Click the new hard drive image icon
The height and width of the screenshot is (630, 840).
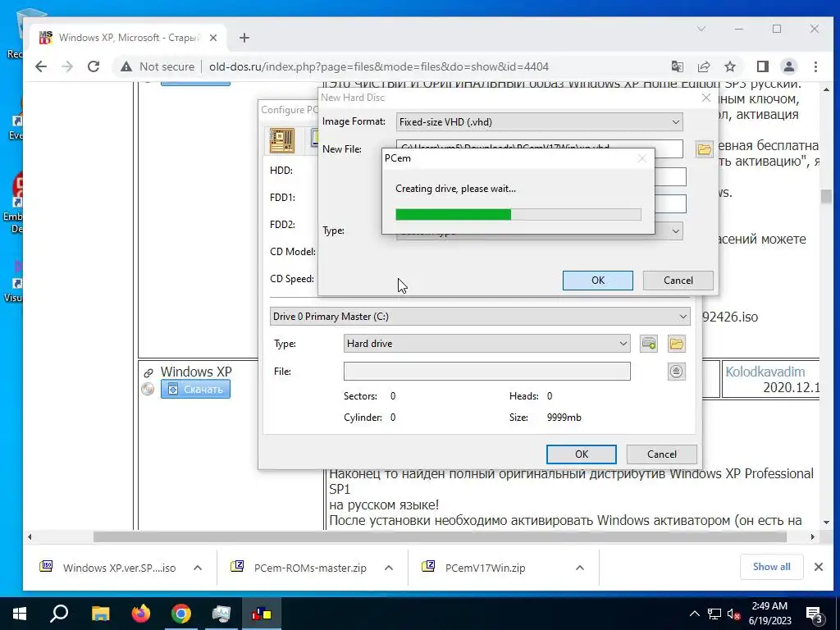[x=649, y=344]
